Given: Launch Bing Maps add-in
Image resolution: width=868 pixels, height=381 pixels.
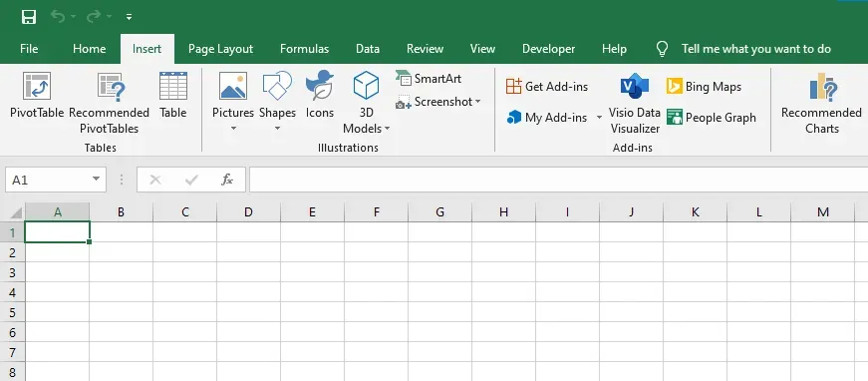Looking at the screenshot, I should (x=705, y=87).
